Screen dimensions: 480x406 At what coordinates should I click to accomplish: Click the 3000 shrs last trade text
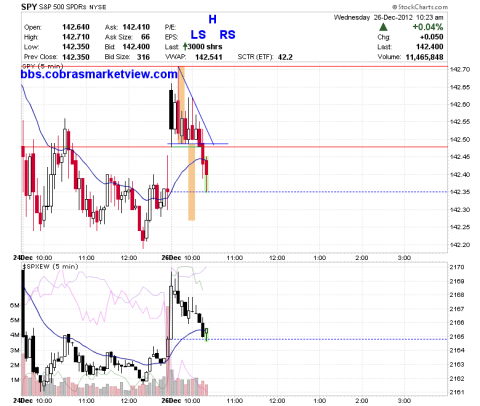coord(205,47)
